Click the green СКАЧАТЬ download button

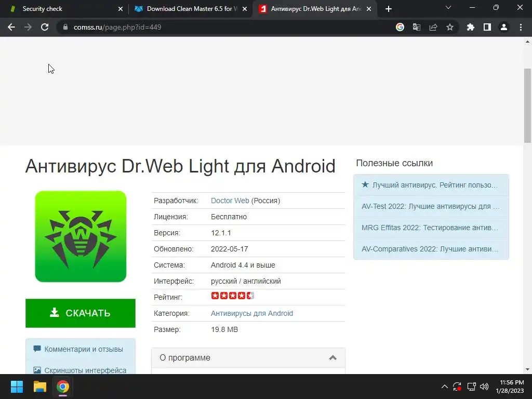click(81, 313)
